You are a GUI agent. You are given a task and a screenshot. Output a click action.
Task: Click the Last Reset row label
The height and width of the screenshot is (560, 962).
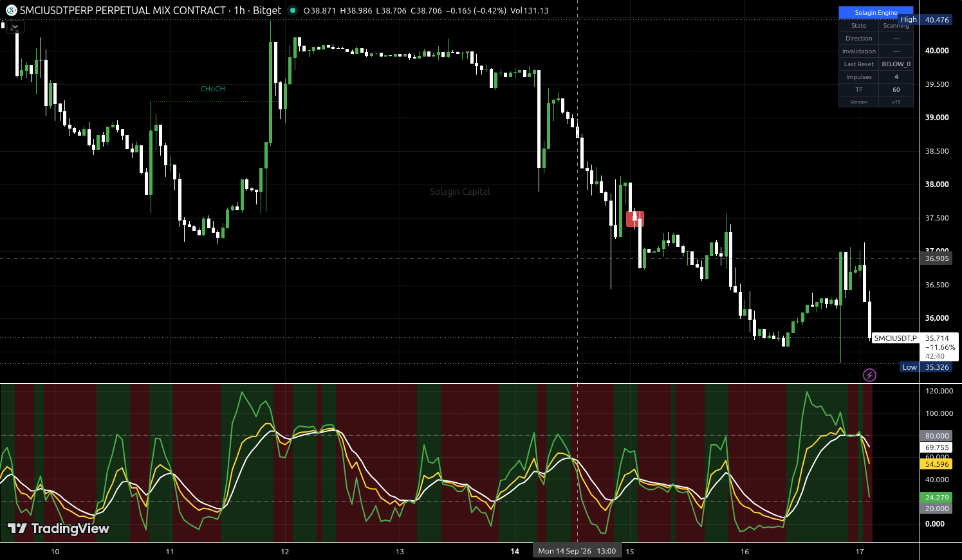click(x=859, y=64)
